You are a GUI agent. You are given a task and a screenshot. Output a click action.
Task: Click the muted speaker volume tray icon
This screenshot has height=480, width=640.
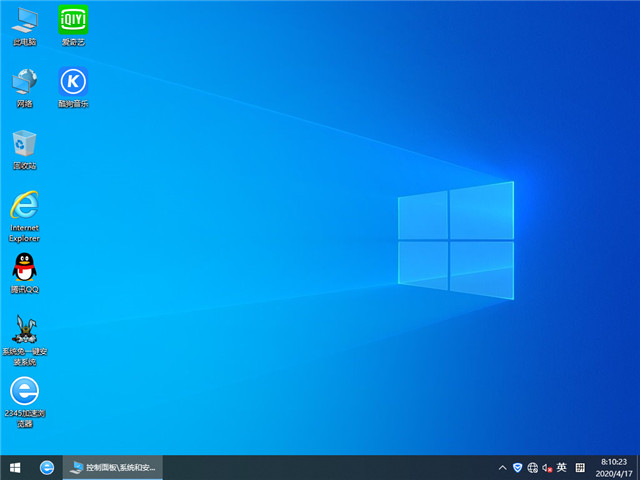[x=547, y=468]
